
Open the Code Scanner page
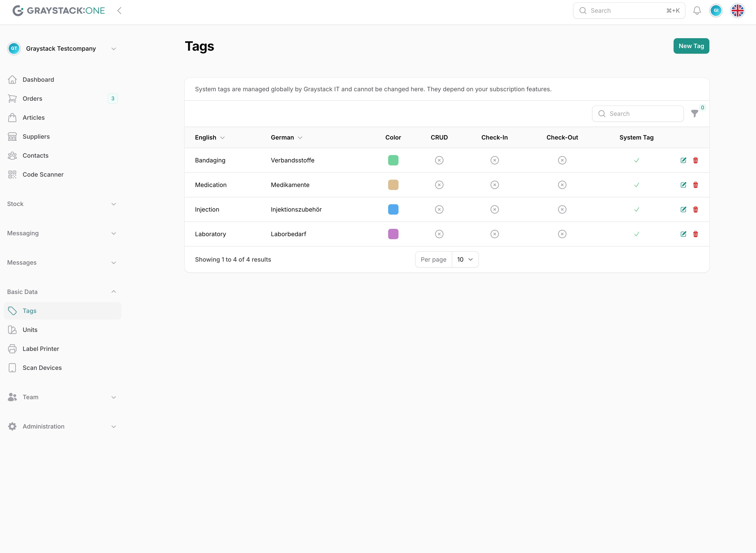pyautogui.click(x=43, y=174)
